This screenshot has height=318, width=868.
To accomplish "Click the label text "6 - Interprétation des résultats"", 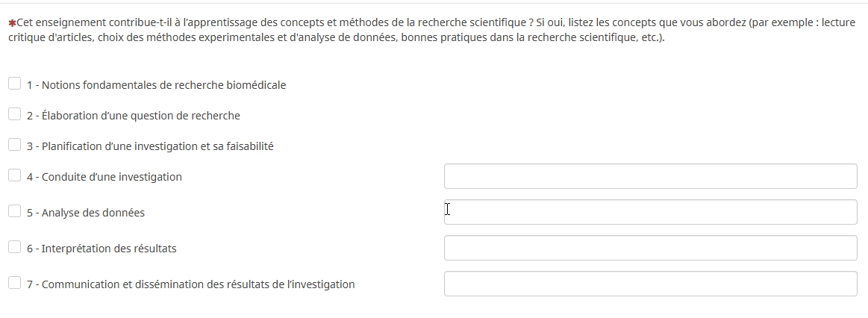I will click(x=102, y=249).
